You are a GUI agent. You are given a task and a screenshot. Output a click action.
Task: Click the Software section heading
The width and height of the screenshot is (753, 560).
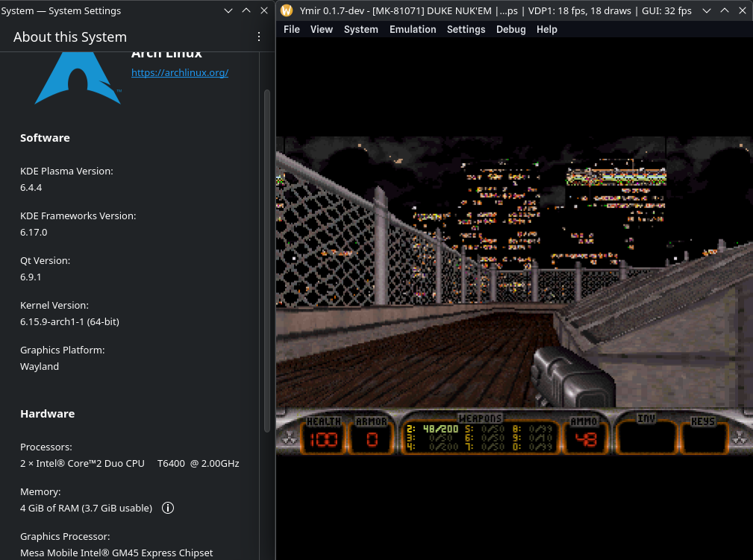tap(45, 138)
